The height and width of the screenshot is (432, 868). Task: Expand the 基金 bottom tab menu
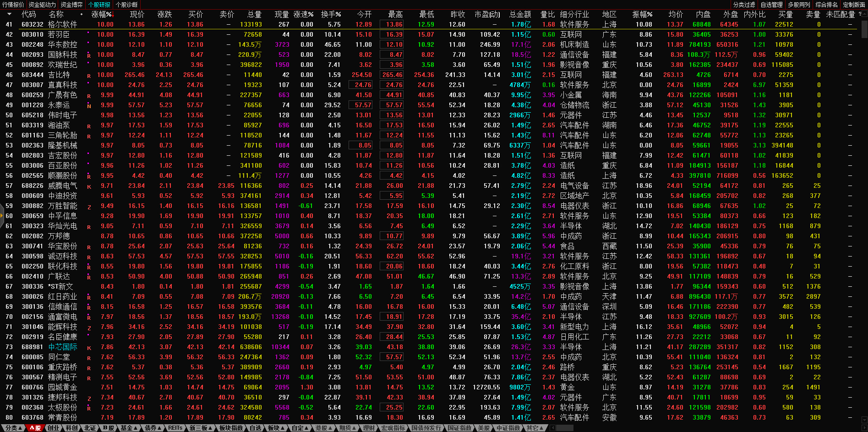[128, 428]
